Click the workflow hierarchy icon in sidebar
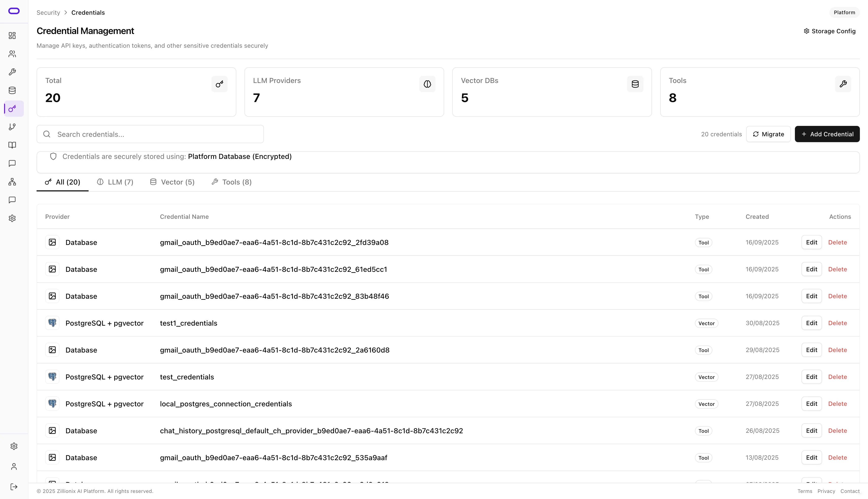 [12, 182]
